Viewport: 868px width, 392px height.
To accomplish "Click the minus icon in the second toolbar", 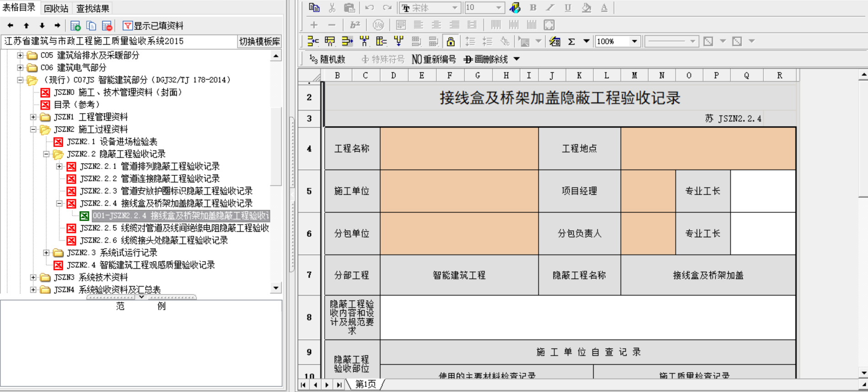I will (x=332, y=25).
